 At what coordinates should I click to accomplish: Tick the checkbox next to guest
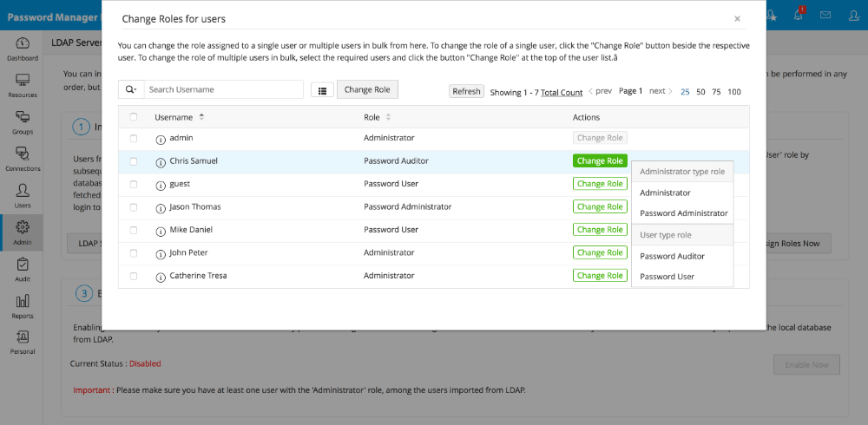(x=133, y=184)
